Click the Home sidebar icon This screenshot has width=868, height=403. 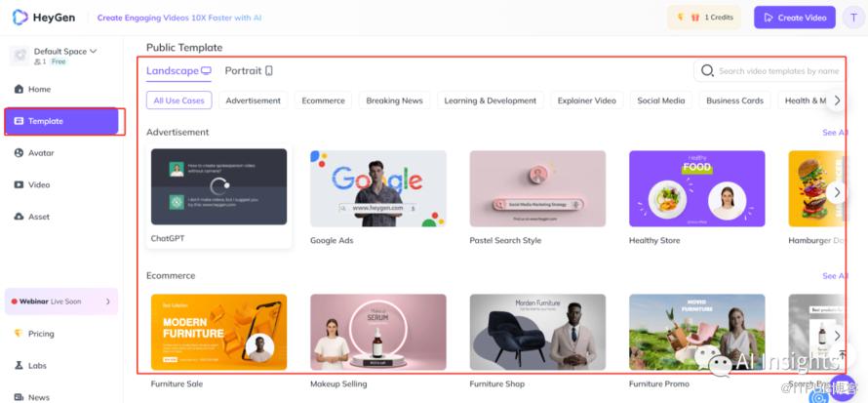(x=19, y=89)
